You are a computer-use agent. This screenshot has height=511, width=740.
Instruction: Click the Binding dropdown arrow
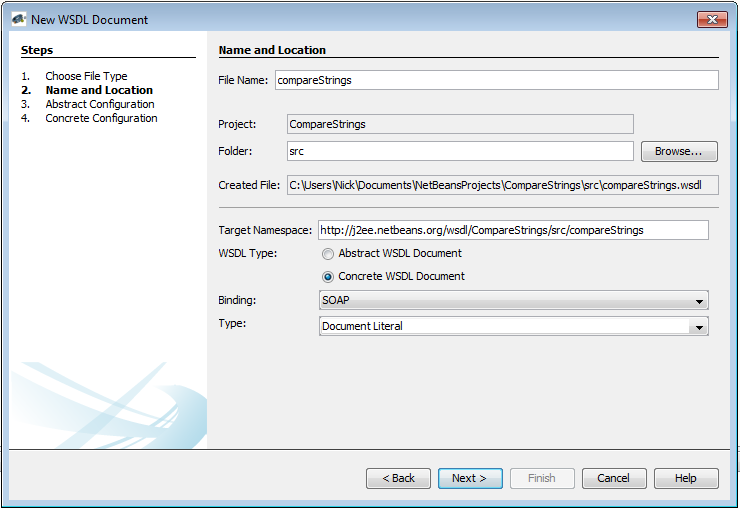point(698,301)
